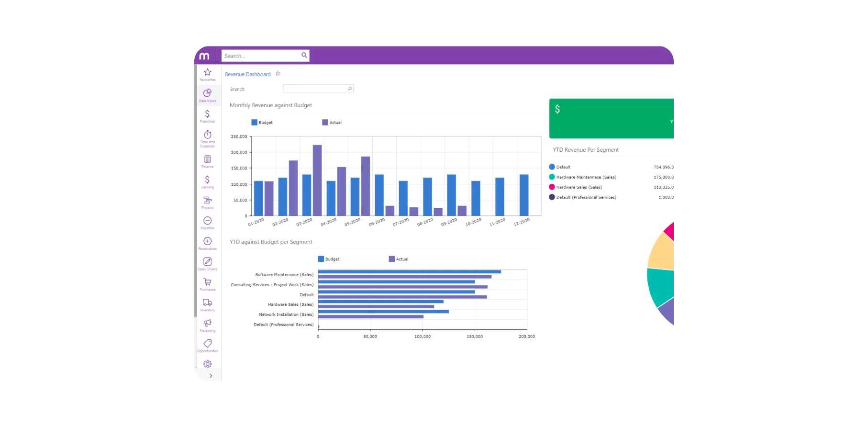Open the Finance module
This screenshot has width=868, height=427.
click(208, 162)
